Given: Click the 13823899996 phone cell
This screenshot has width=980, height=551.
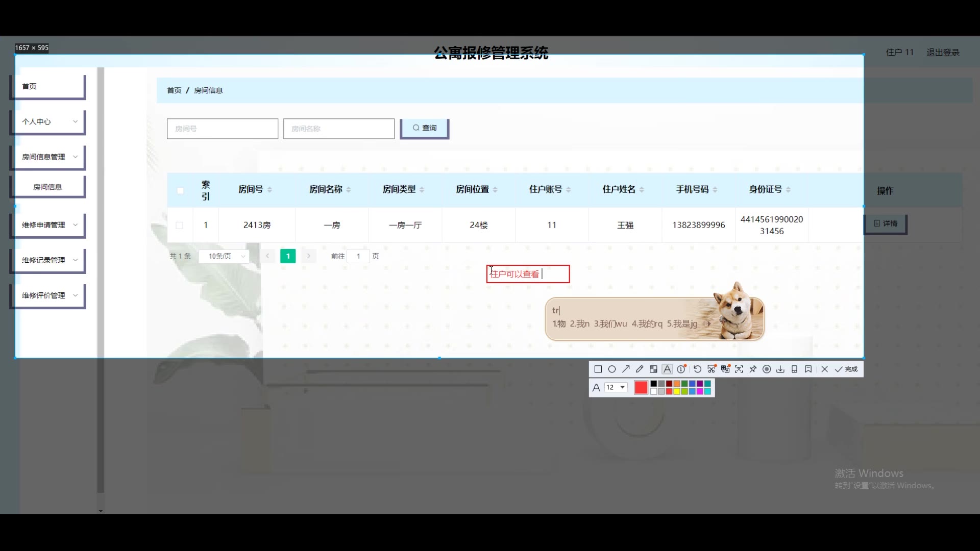Looking at the screenshot, I should pyautogui.click(x=699, y=225).
